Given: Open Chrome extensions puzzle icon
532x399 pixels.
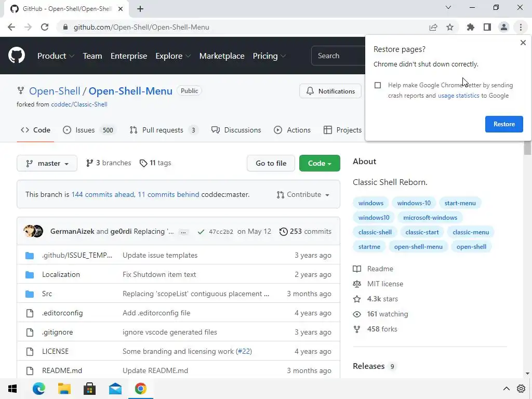Looking at the screenshot, I should click(470, 27).
